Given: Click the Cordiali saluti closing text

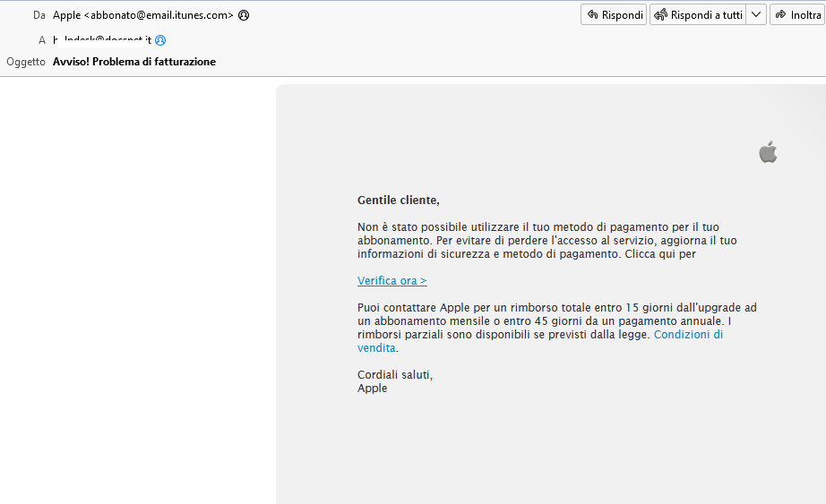Looking at the screenshot, I should 394,374.
